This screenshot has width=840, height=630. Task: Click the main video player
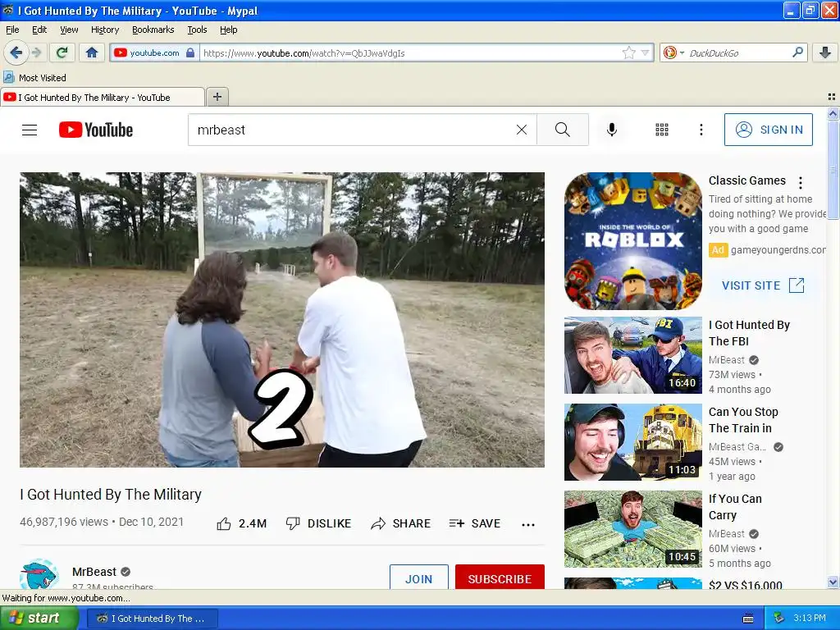click(x=282, y=320)
